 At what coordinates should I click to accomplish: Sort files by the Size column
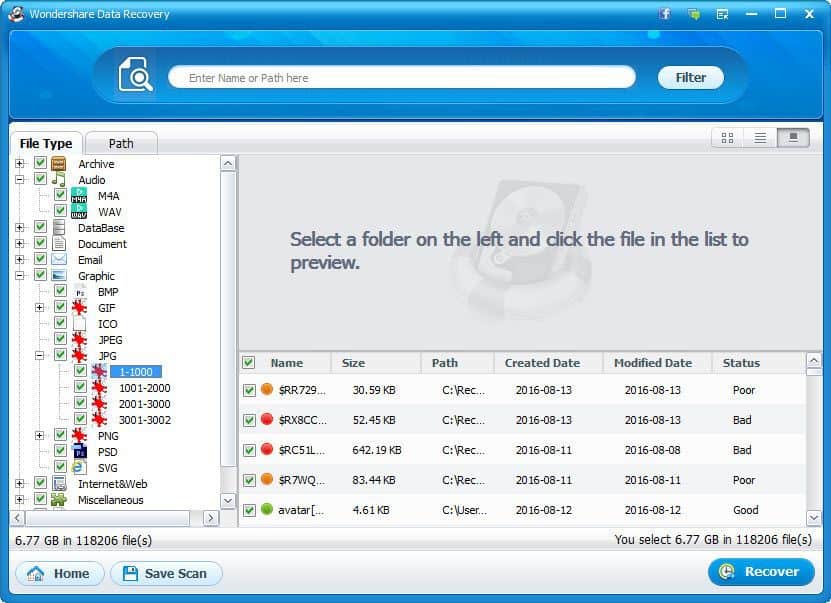[376, 363]
